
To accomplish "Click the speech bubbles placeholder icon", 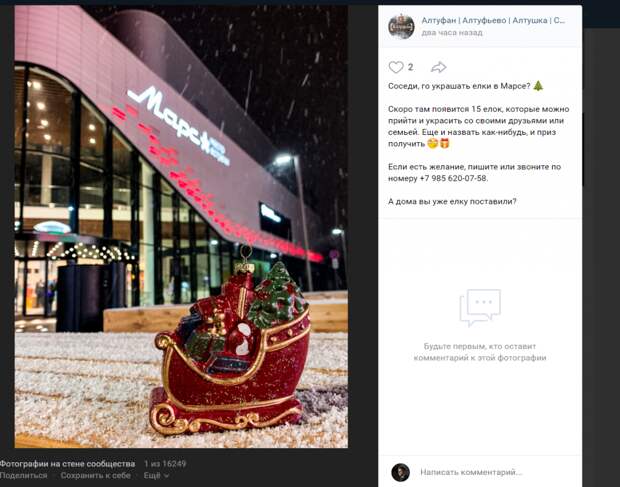I will tap(480, 308).
